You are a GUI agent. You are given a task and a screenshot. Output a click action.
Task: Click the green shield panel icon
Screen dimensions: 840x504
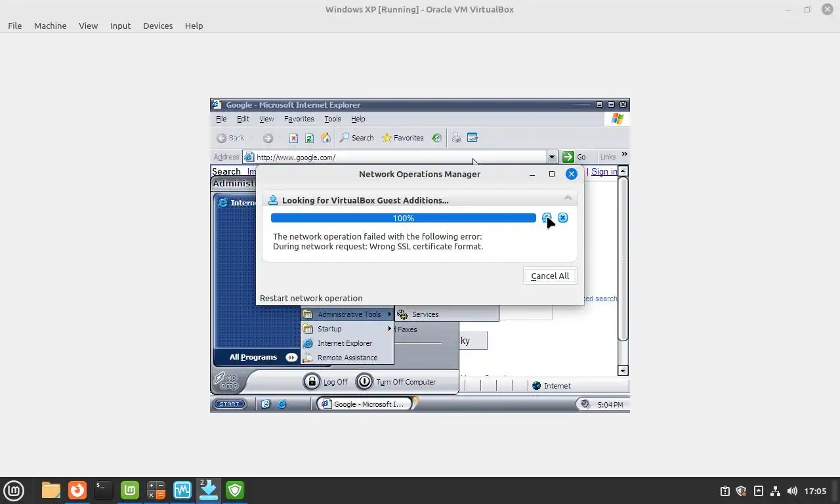(235, 490)
